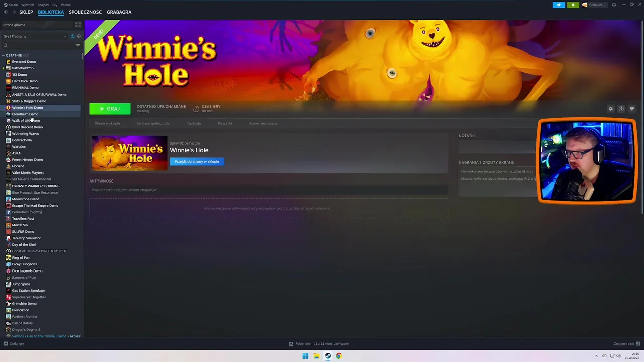The height and width of the screenshot is (362, 644).
Task: Open game info icon
Action: click(621, 109)
